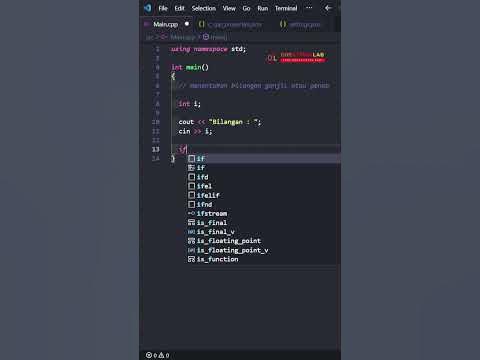Click the 'int main()' declaration
This screenshot has width=480, height=360.
pyautogui.click(x=190, y=67)
